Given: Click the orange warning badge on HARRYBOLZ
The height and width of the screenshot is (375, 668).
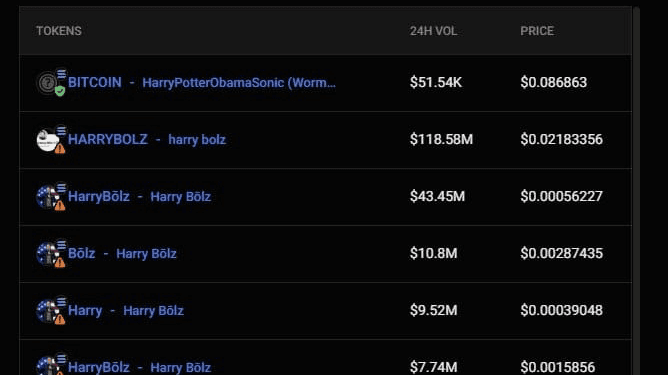Looking at the screenshot, I should (60, 148).
